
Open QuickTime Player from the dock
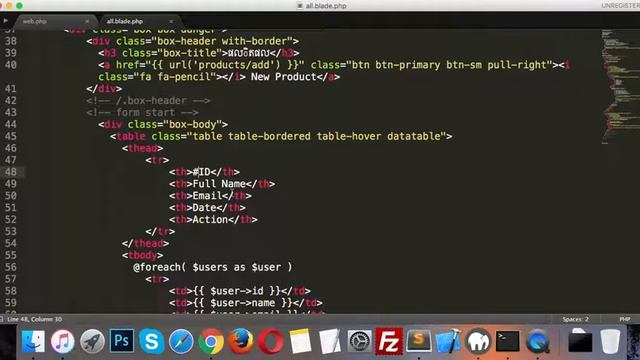pyautogui.click(x=538, y=341)
